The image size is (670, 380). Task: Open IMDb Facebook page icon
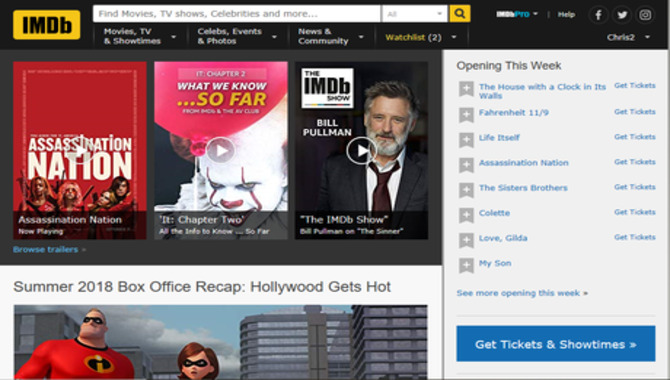(598, 15)
